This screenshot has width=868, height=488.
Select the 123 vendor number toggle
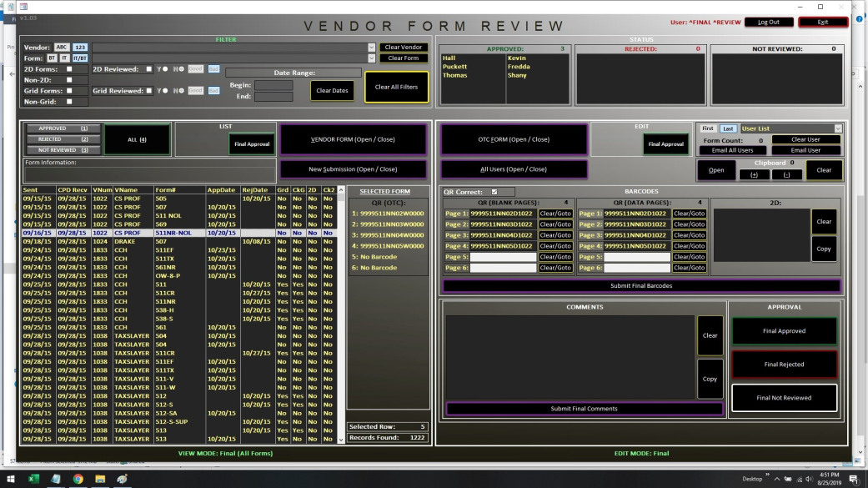coord(80,48)
